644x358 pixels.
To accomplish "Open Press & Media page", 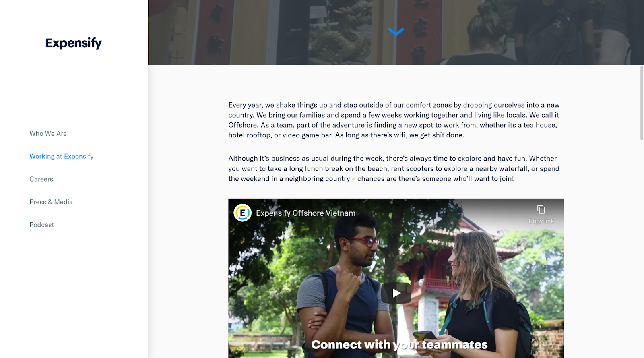I will pyautogui.click(x=51, y=202).
